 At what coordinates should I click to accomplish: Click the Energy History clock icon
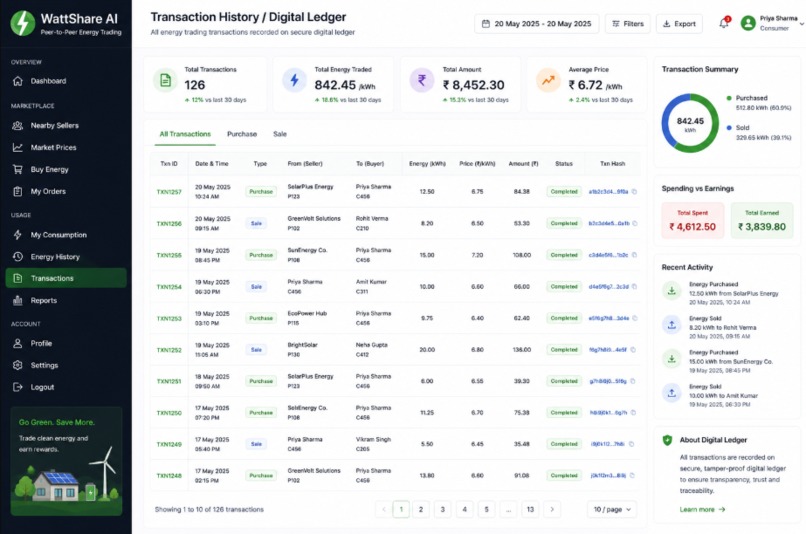(x=17, y=256)
